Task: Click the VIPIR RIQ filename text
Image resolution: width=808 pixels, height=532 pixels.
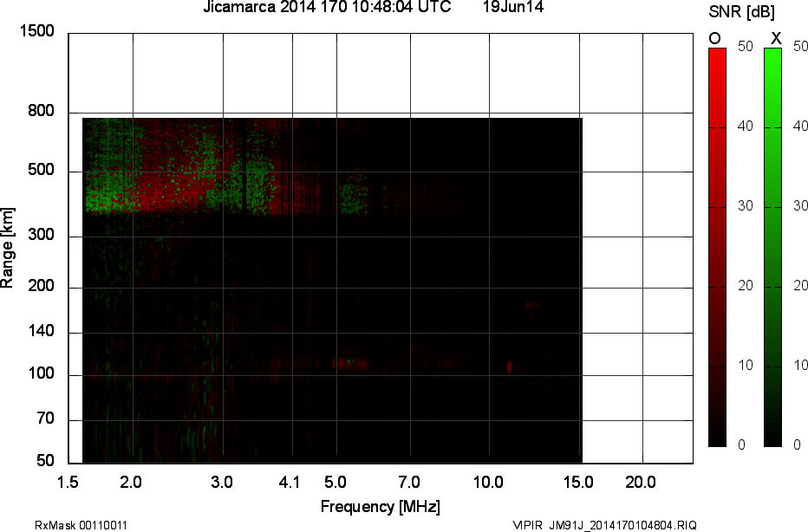Action: 604,525
